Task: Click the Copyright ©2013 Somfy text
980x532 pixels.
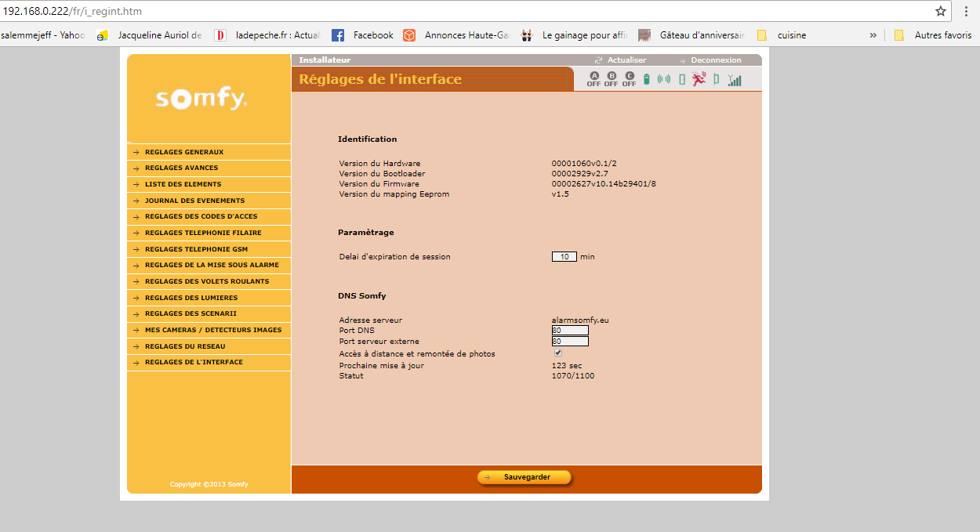Action: [209, 484]
